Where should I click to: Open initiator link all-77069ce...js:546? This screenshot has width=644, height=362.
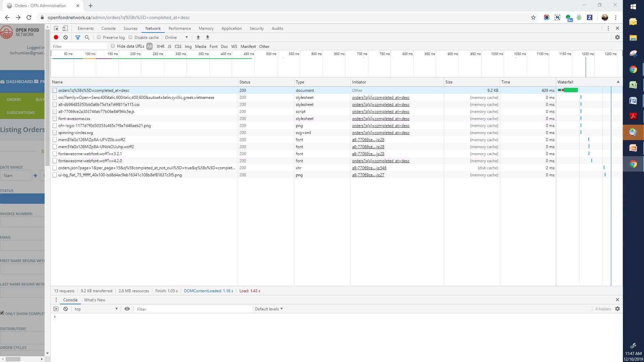click(369, 168)
